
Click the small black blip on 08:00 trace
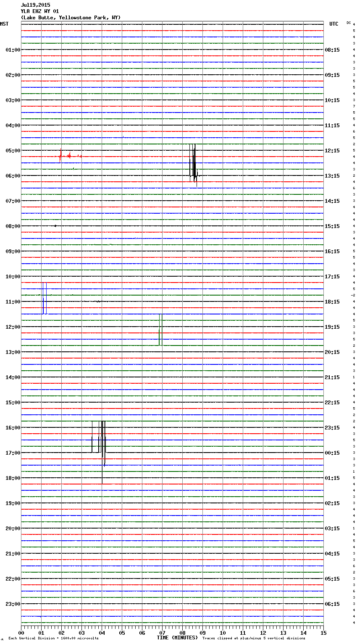pyautogui.click(x=55, y=226)
